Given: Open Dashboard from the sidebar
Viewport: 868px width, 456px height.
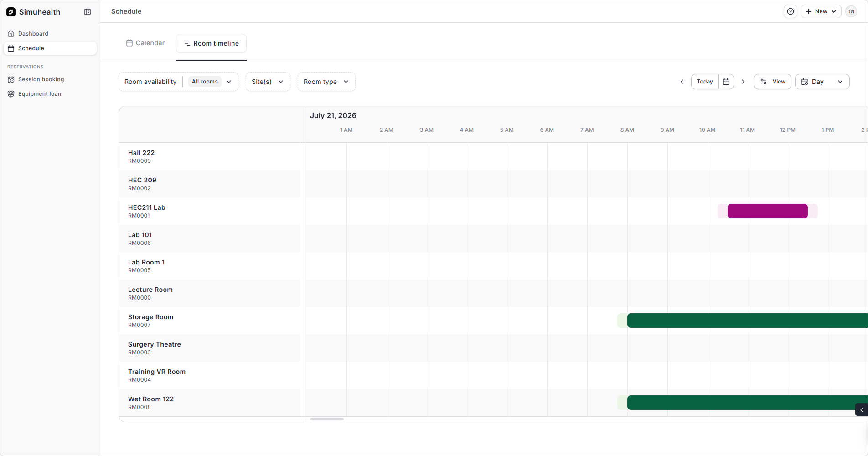Looking at the screenshot, I should 50,34.
